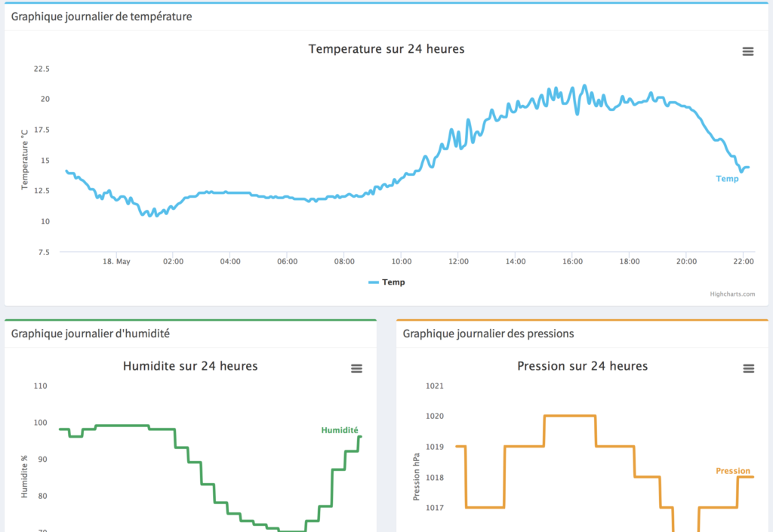773x532 pixels.
Task: Click the blue 'Temp' label at line end
Action: tap(727, 179)
